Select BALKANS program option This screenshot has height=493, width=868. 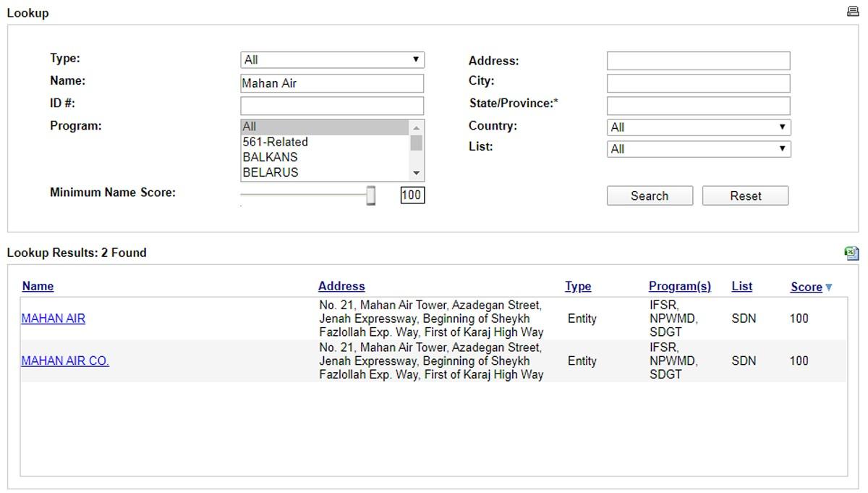coord(325,157)
